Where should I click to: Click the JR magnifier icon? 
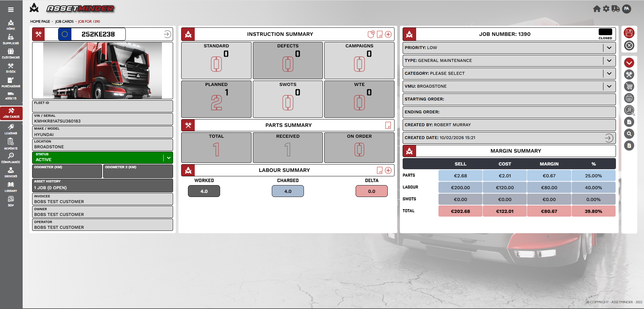[x=629, y=110]
